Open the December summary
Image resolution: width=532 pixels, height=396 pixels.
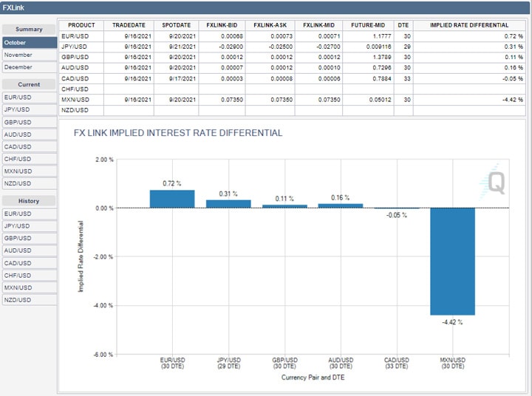point(29,66)
